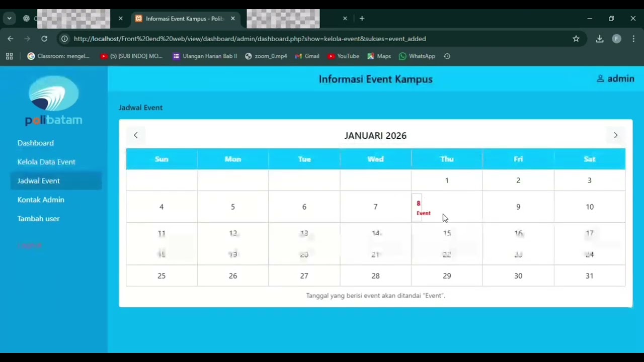
Task: Open Classroom bookmark
Action: (x=58, y=56)
